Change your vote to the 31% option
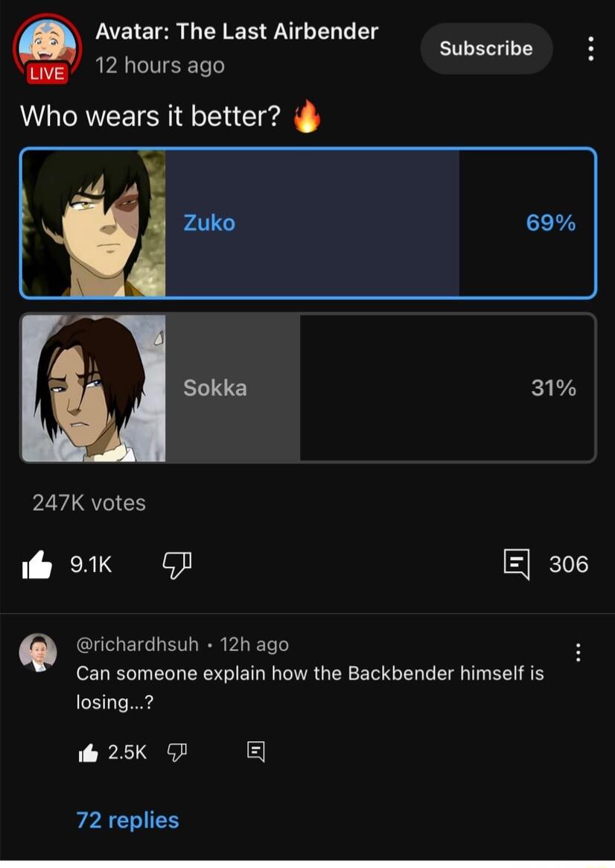This screenshot has width=615, height=868. pyautogui.click(x=307, y=387)
